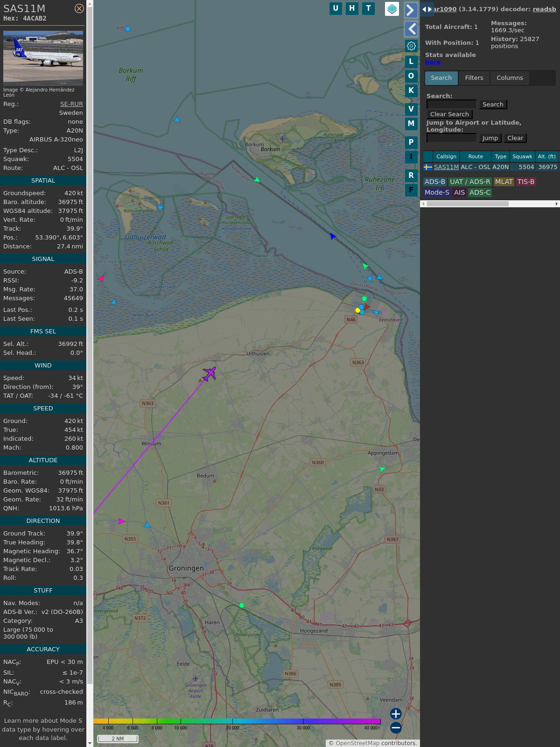Toggle the U map button
Screen dimensions: 560x747
click(x=336, y=8)
